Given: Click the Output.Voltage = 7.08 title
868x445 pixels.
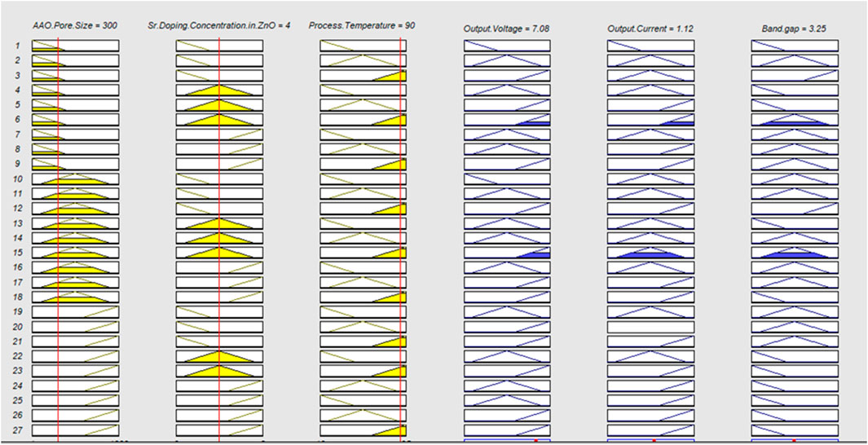Looking at the screenshot, I should coord(506,29).
